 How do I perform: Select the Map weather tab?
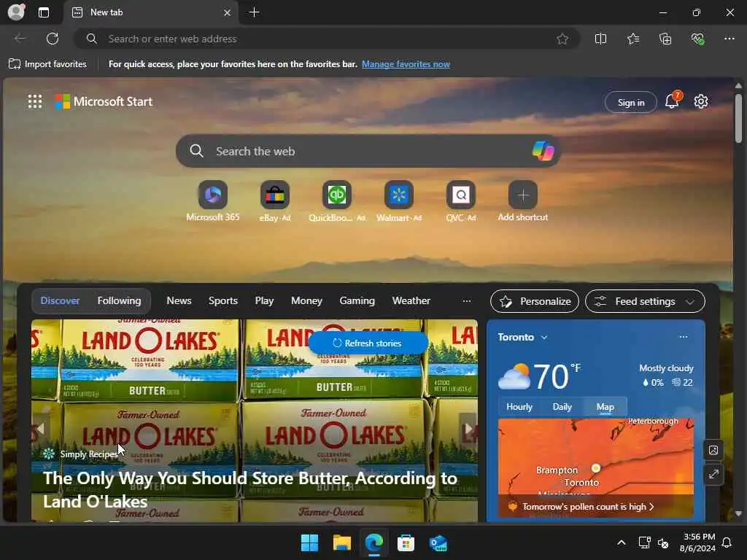click(x=605, y=407)
